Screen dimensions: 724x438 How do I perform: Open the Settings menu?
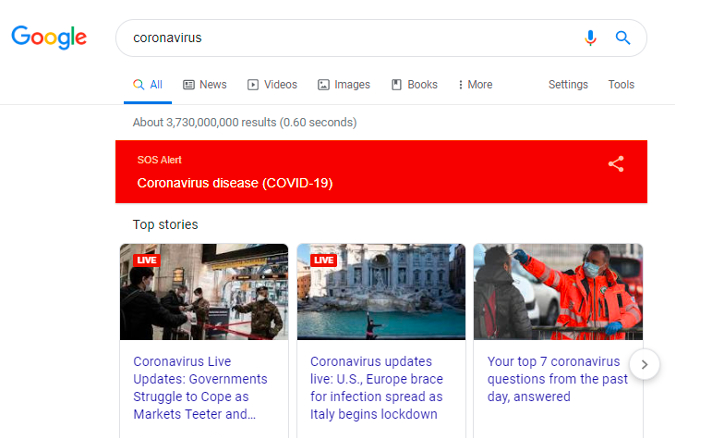click(568, 85)
